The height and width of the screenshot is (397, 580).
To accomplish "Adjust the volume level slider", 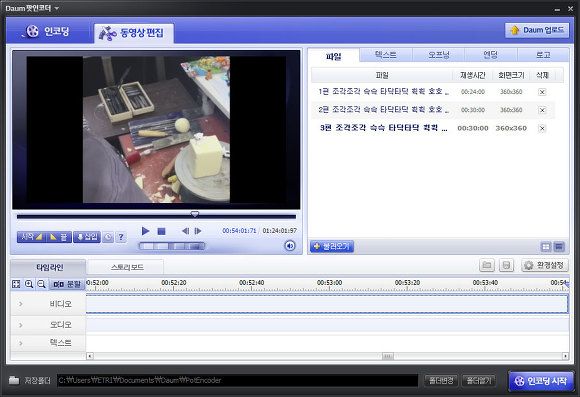I will click(172, 246).
